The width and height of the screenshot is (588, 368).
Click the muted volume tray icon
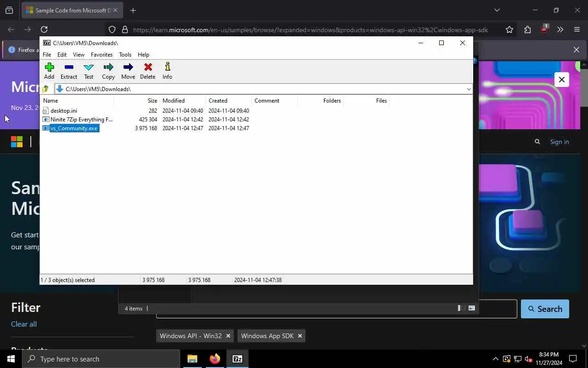(x=528, y=359)
